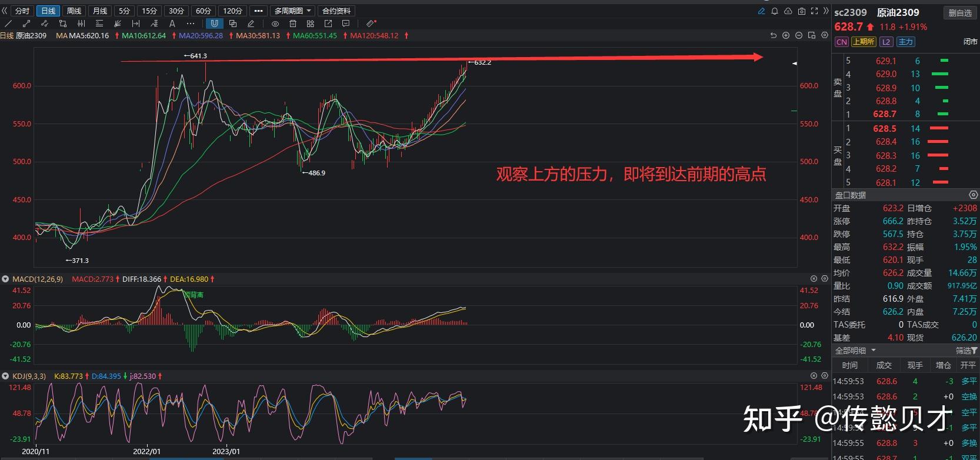Viewport: 980px width, 460px height.
Task: Zoom in on the K-line chart
Action: 786,36
